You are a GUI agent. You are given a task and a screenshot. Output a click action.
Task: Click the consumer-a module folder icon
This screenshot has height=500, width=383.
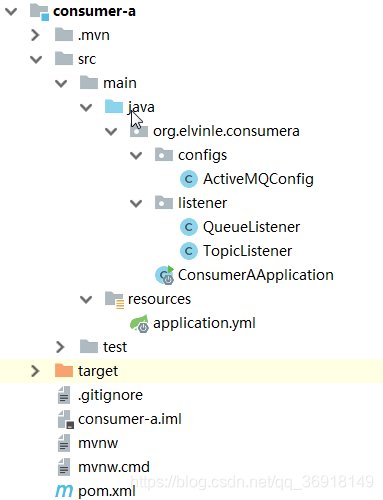coord(39,12)
